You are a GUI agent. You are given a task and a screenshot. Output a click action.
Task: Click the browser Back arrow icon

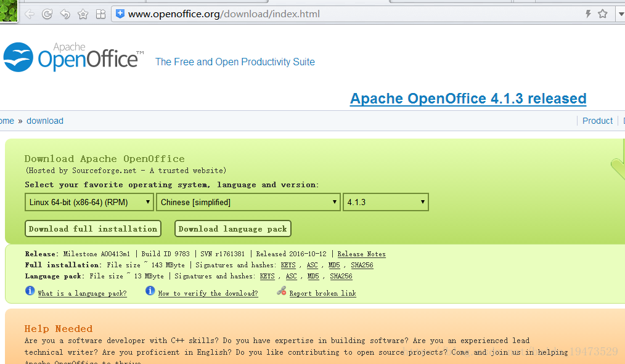[30, 14]
